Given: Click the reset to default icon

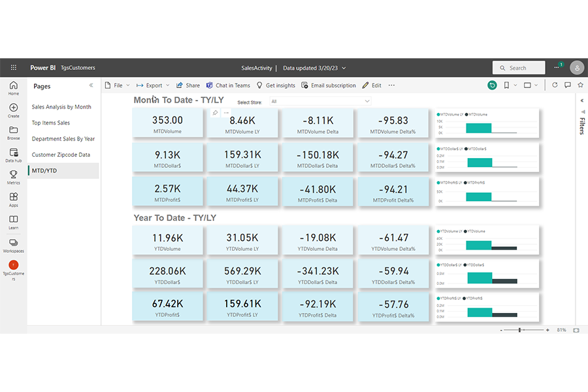Looking at the screenshot, I should (x=492, y=85).
